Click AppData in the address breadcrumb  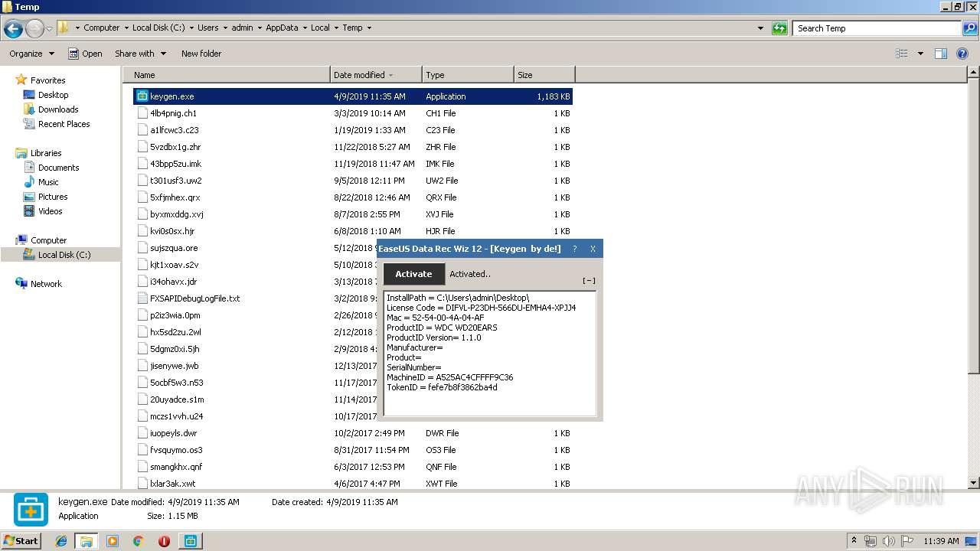[x=282, y=28]
